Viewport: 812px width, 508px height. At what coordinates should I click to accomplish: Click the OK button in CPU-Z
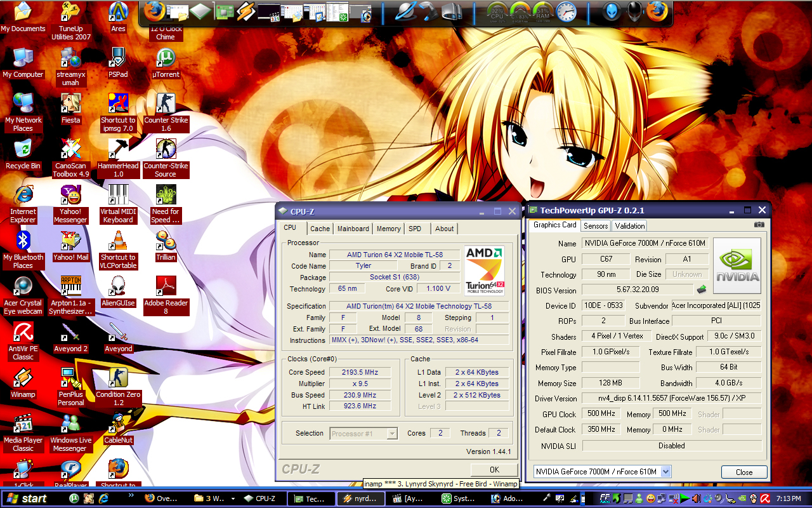495,470
